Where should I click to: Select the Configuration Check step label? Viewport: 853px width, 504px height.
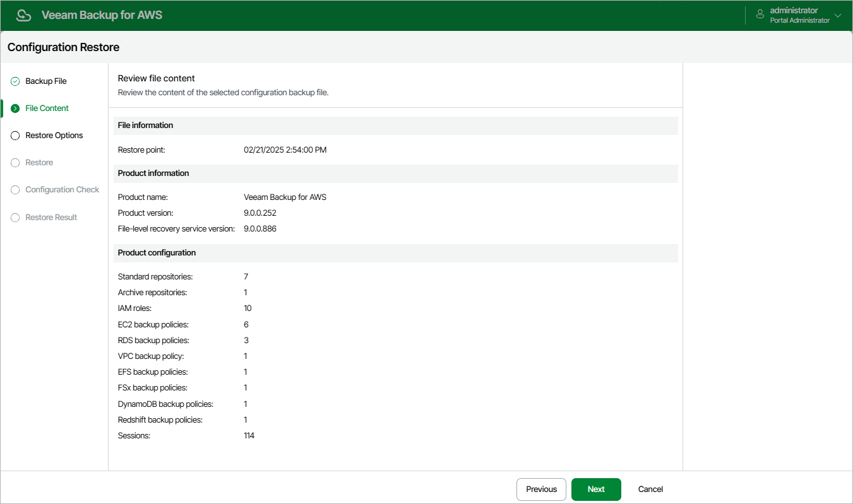pos(63,190)
